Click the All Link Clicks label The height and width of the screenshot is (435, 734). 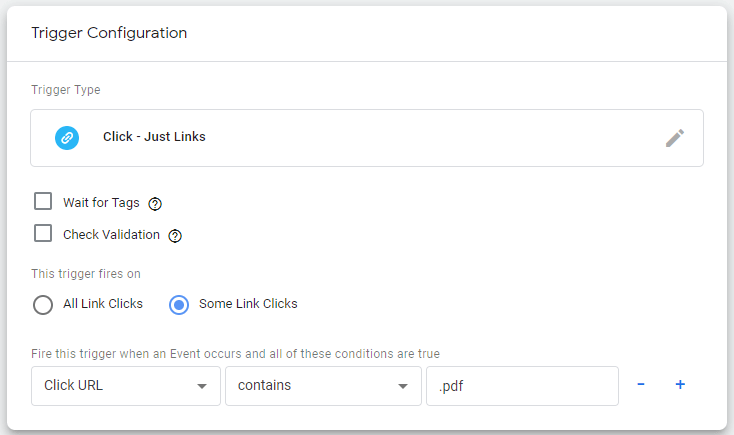click(x=103, y=304)
